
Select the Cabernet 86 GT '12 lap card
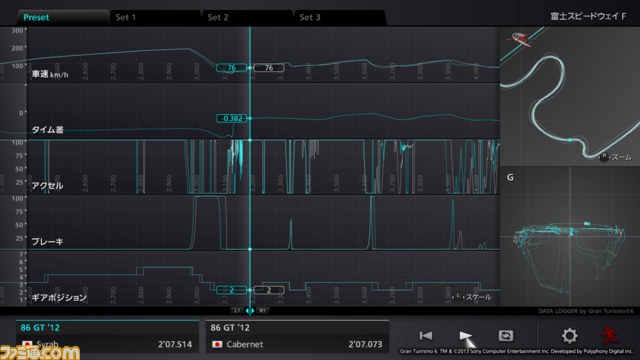298,337
